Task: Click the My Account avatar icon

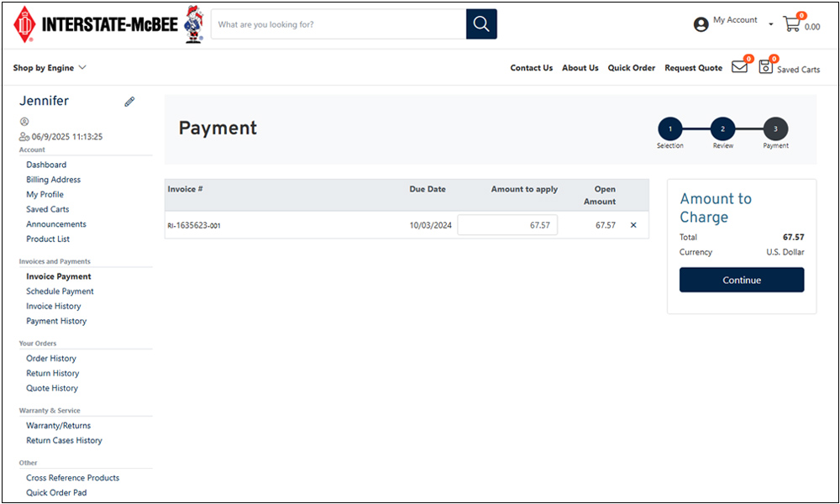Action: click(701, 24)
